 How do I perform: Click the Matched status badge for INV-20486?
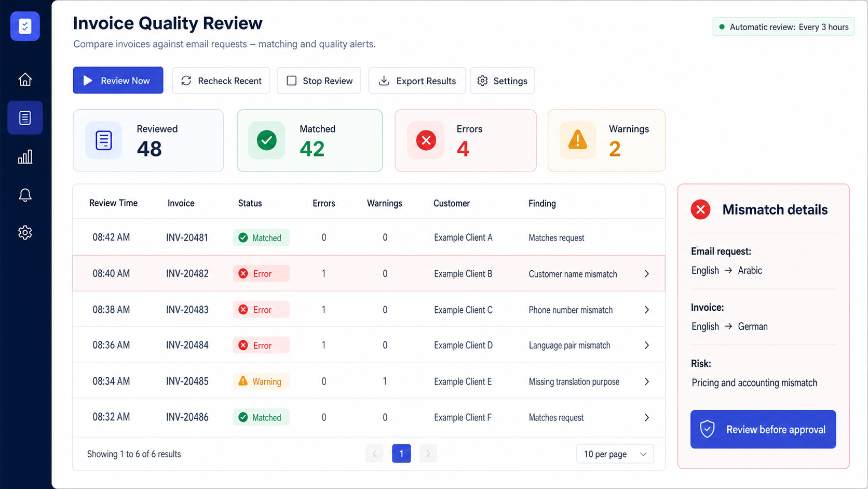point(261,417)
